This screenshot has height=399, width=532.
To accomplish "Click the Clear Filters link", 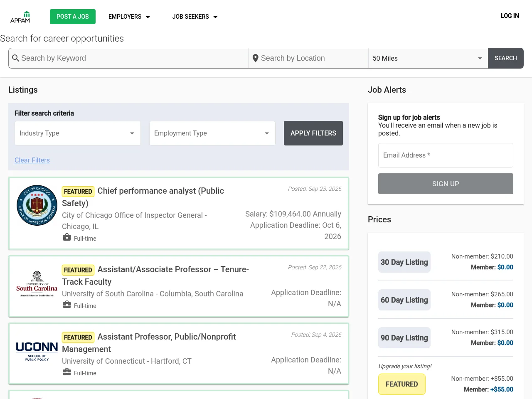I will pos(32,160).
